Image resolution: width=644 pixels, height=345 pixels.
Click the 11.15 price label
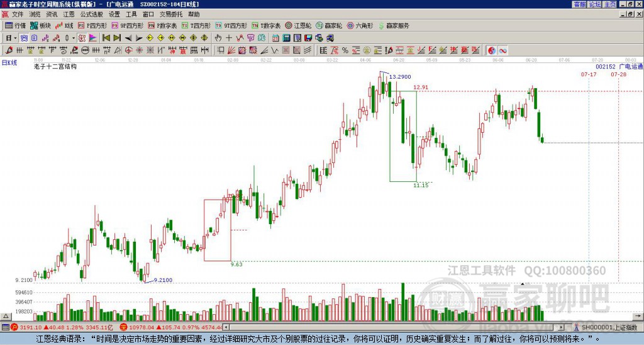pyautogui.click(x=421, y=186)
